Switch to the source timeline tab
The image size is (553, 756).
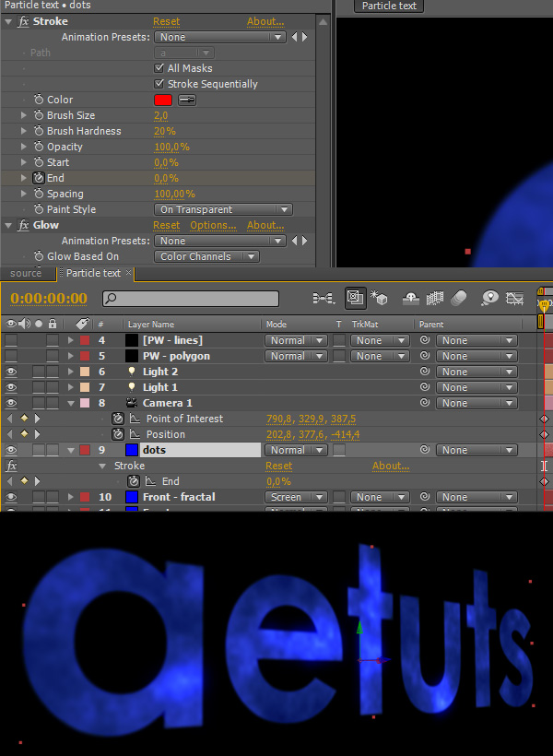[26, 274]
